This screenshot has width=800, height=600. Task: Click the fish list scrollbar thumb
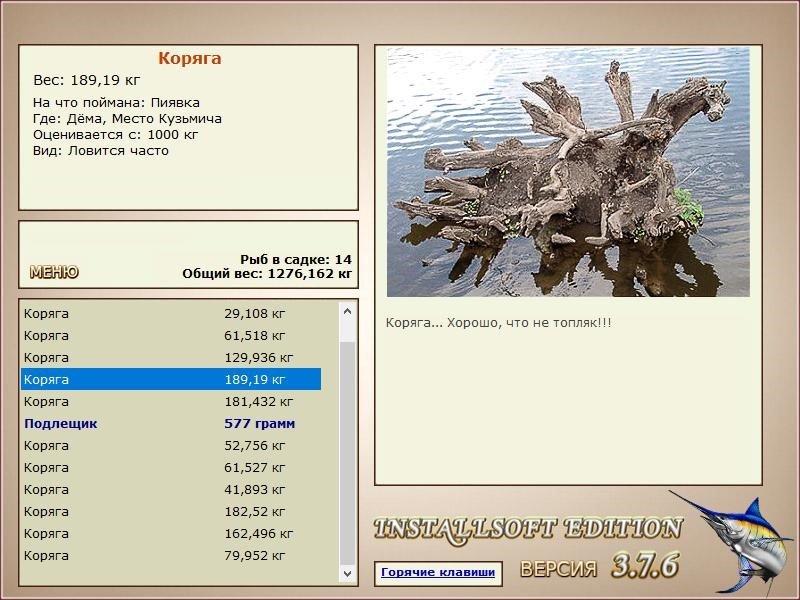click(x=347, y=454)
